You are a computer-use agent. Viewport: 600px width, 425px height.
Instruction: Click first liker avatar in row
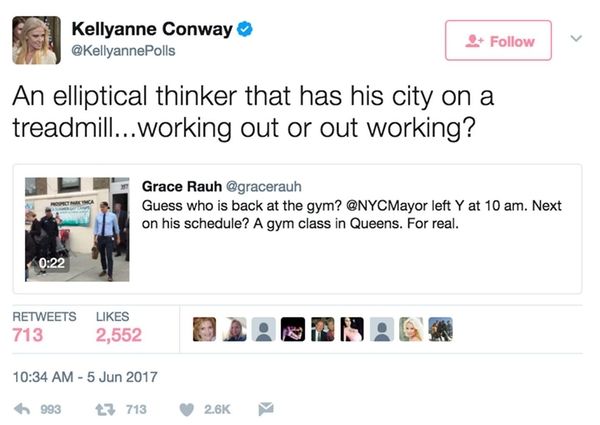point(204,329)
